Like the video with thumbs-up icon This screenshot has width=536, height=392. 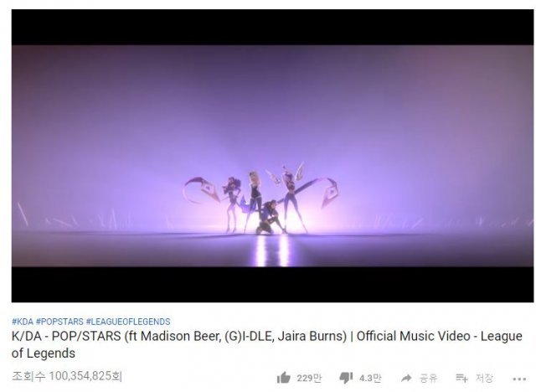tap(283, 378)
